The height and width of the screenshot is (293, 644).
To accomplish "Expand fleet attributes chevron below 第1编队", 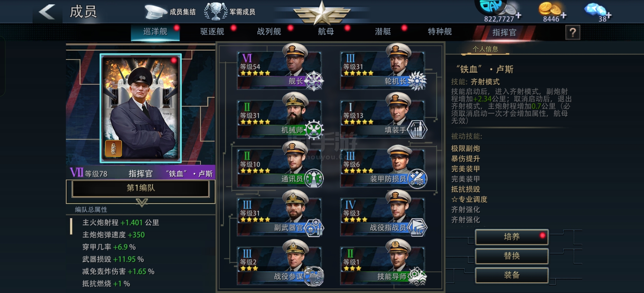I will click(x=142, y=202).
